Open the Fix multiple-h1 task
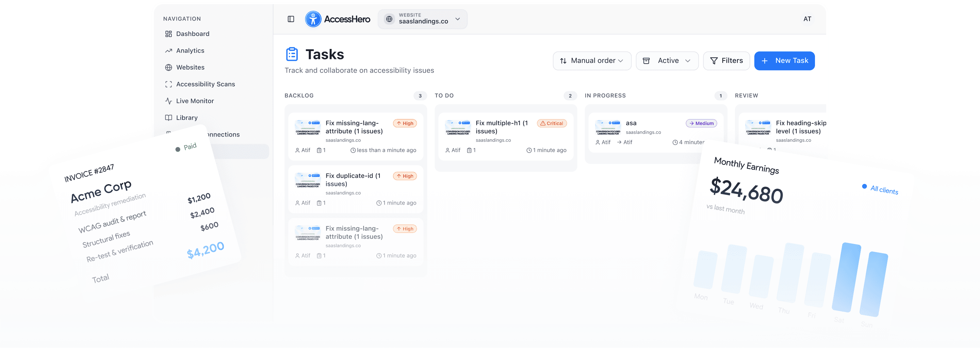 pos(506,136)
